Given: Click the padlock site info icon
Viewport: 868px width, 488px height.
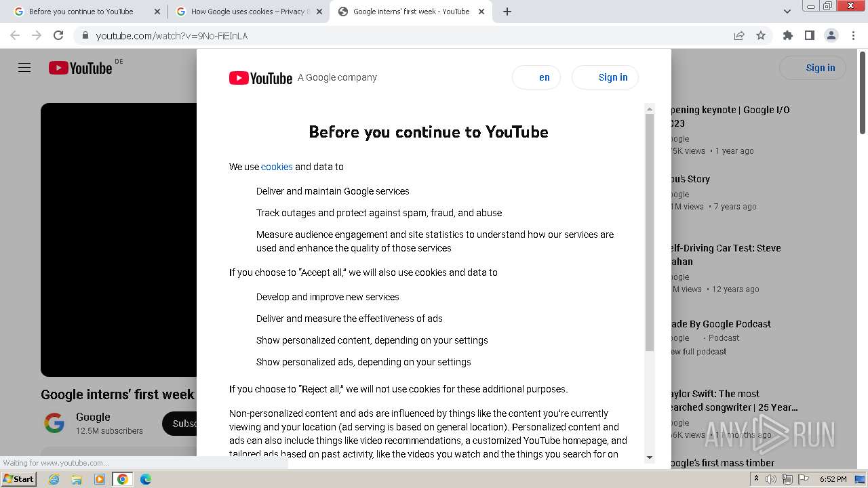Looking at the screenshot, I should (85, 35).
